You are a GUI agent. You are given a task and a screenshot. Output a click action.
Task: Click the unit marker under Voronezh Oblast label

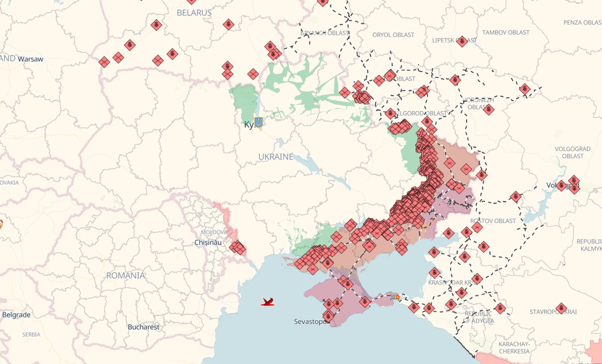pyautogui.click(x=489, y=109)
